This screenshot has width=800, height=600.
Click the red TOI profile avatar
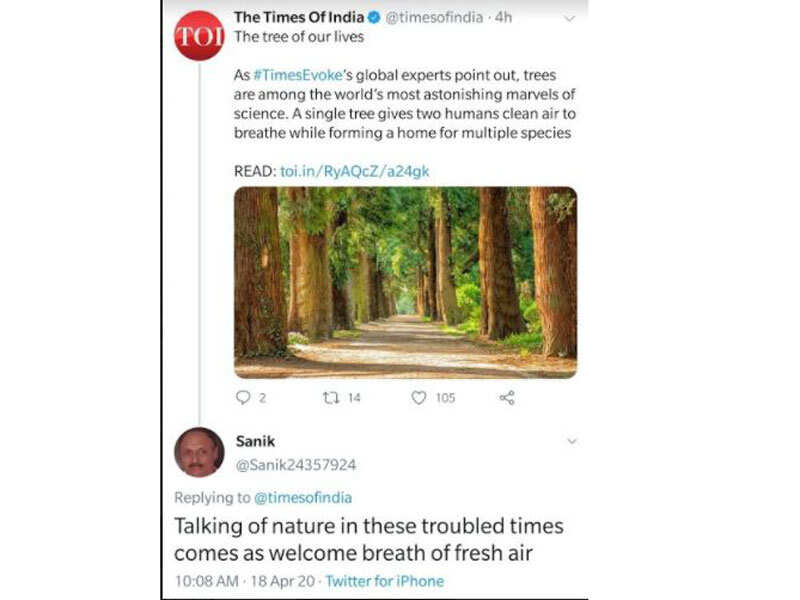199,36
